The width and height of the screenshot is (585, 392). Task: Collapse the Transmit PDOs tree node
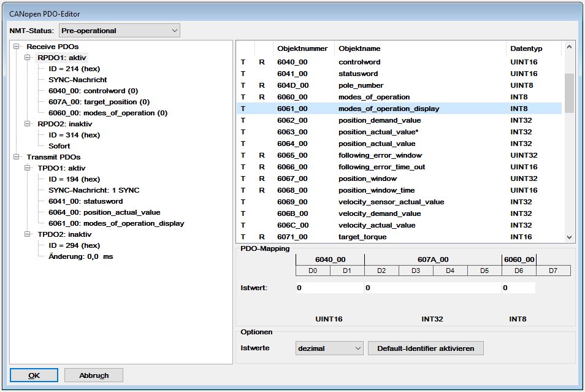(x=17, y=157)
